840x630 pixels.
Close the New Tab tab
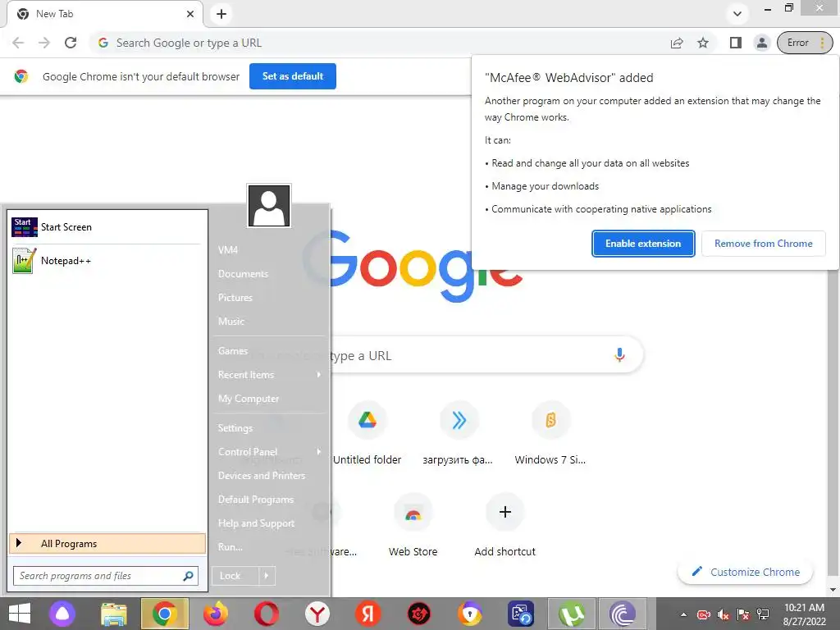coord(190,14)
